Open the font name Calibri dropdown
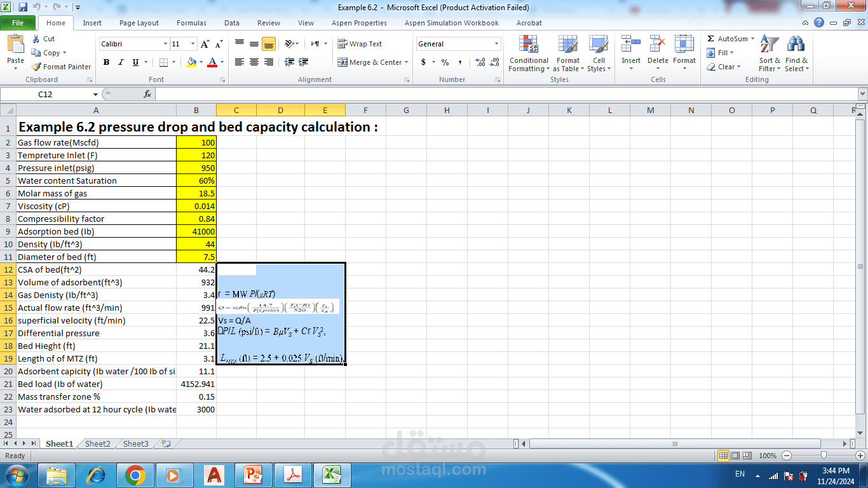Image resolution: width=868 pixels, height=488 pixels. click(x=166, y=44)
